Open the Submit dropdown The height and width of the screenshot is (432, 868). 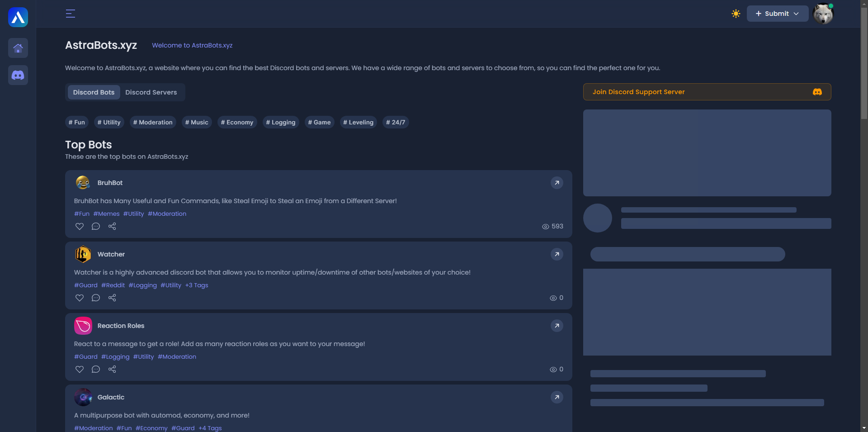(x=777, y=14)
